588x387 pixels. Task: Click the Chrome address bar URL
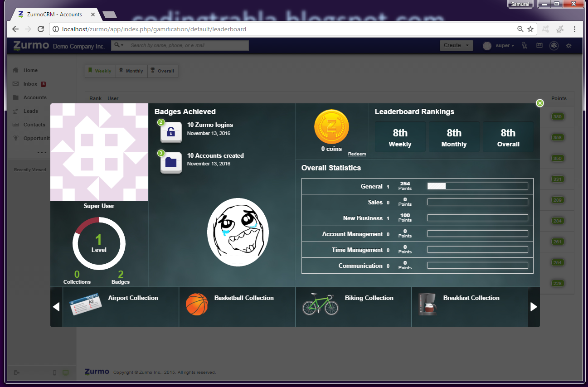tap(154, 29)
